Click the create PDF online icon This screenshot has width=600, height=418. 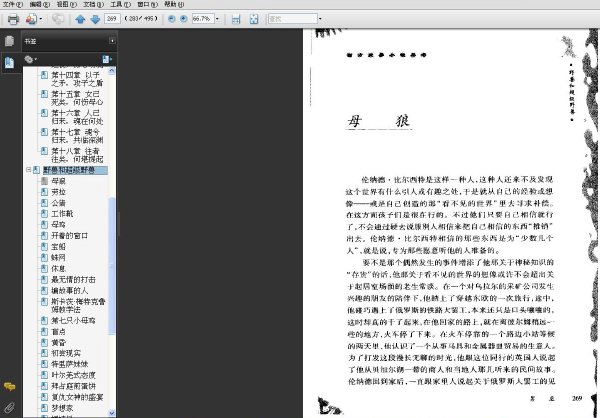(31, 19)
